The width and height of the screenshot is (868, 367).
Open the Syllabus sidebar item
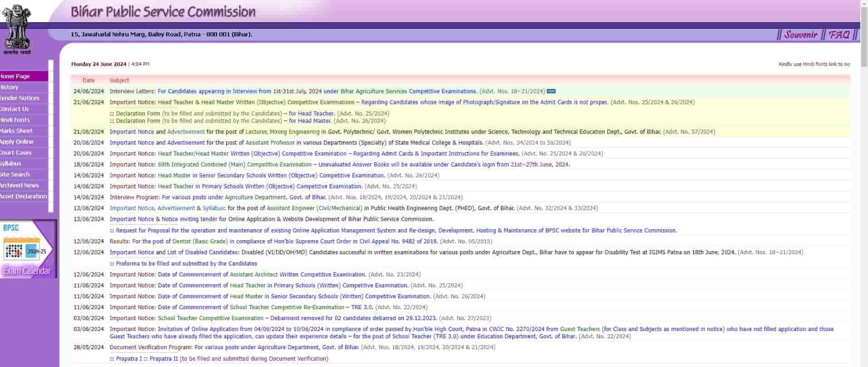coord(10,164)
